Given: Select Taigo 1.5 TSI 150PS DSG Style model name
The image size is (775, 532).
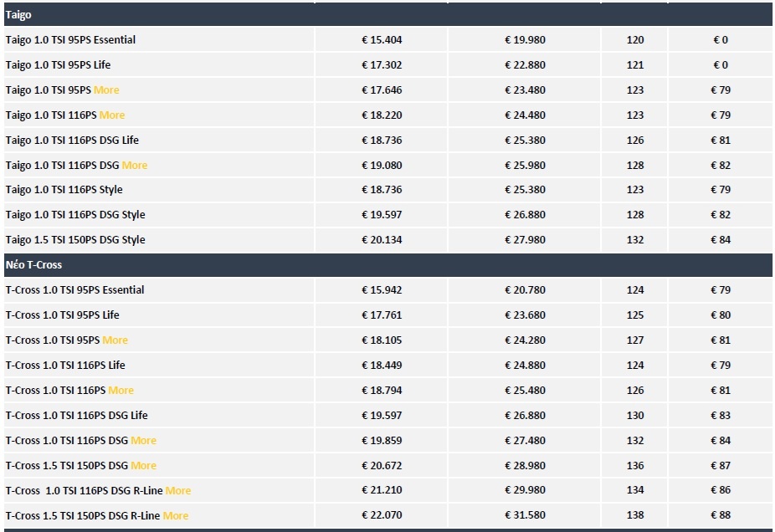Looking at the screenshot, I should [x=75, y=240].
